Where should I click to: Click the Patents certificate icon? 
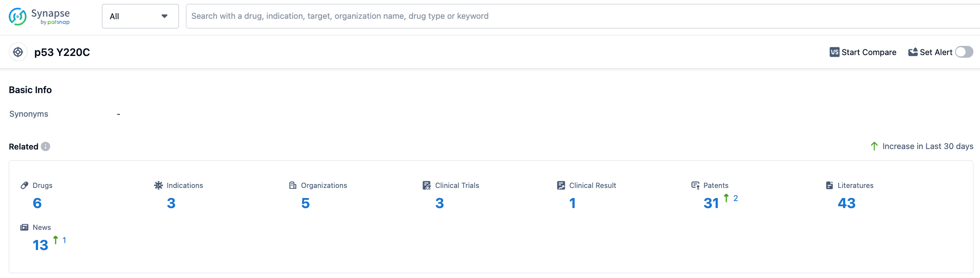click(x=695, y=185)
